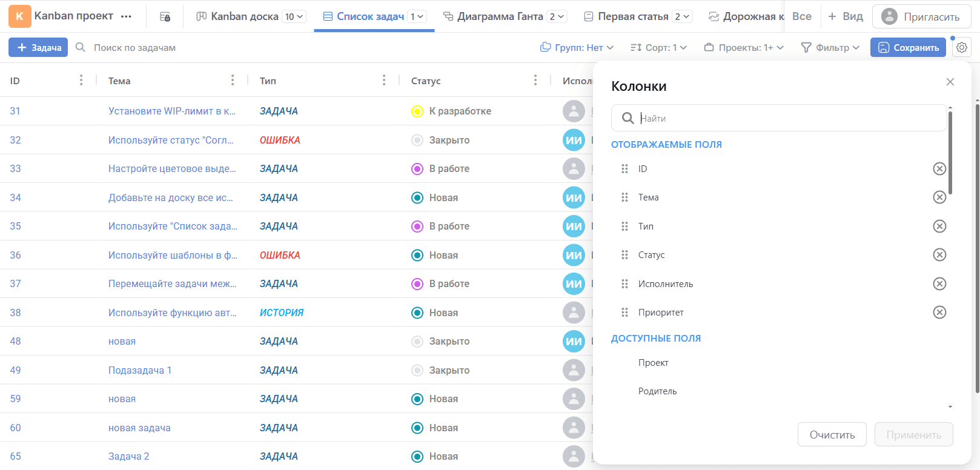Click the Закрыто status indicator for task 32

coord(417,141)
